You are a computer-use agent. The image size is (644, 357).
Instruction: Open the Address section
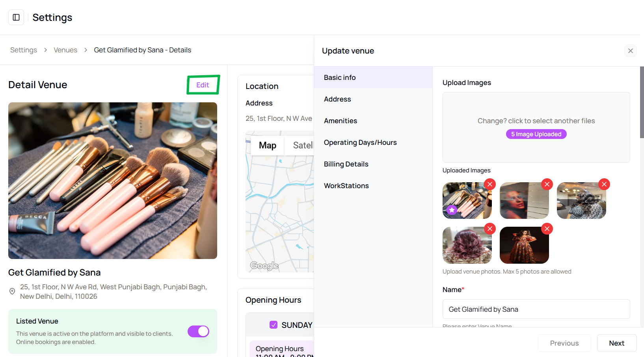373,99
